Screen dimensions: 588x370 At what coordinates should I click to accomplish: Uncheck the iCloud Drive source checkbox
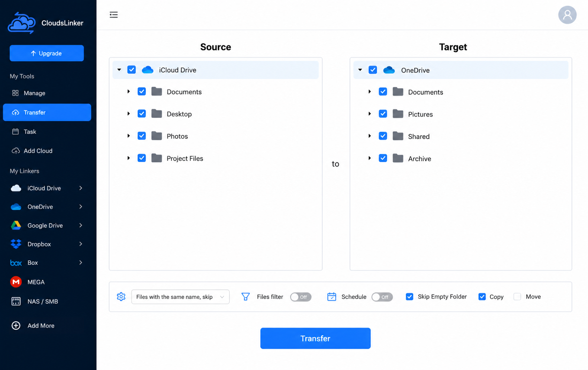[x=132, y=70]
